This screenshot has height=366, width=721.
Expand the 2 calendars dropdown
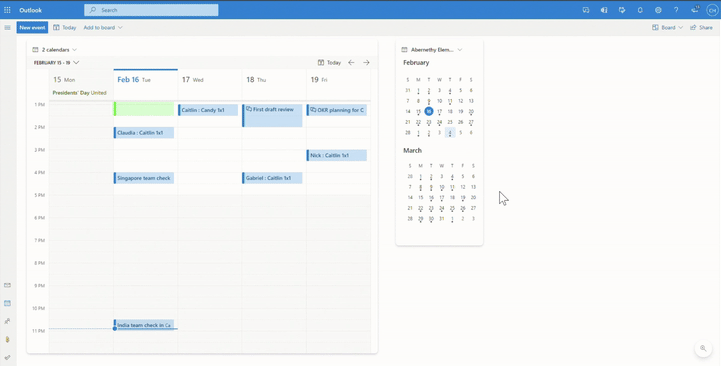pos(55,50)
